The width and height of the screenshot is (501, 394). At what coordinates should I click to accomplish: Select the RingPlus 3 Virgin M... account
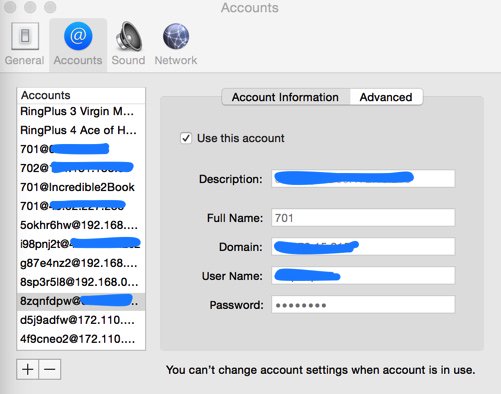[81, 111]
